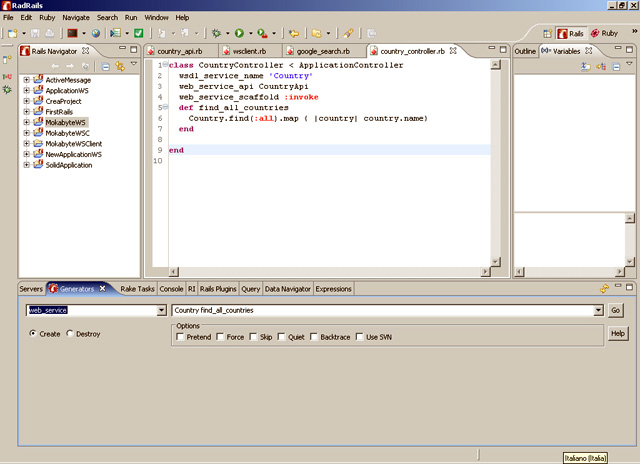Click the back navigation arrow icon
The height and width of the screenshot is (464, 640).
pyautogui.click(x=293, y=33)
